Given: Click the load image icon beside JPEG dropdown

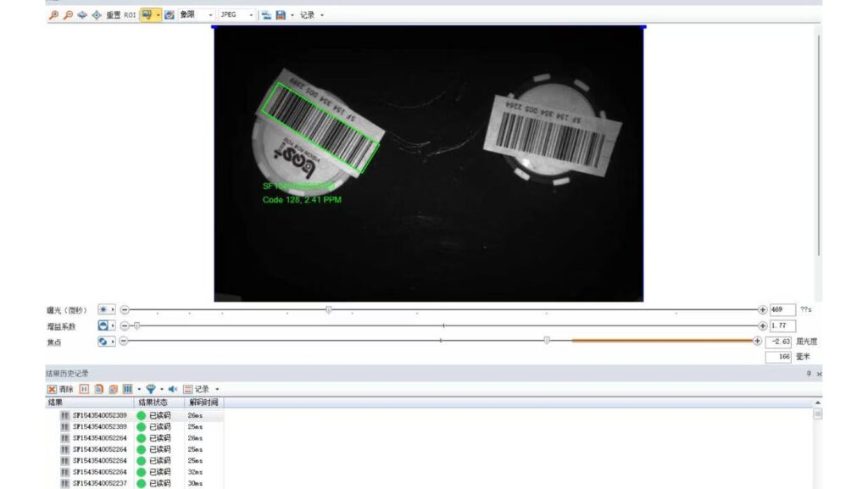Looking at the screenshot, I should click(266, 15).
